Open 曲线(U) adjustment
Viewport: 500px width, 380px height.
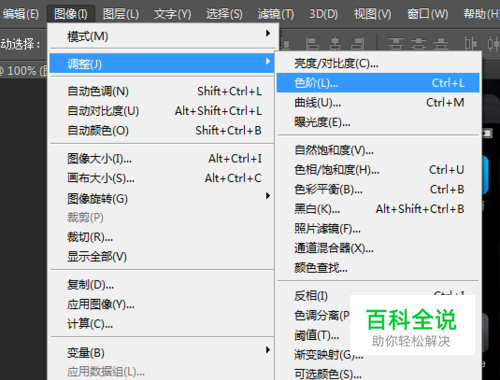378,102
